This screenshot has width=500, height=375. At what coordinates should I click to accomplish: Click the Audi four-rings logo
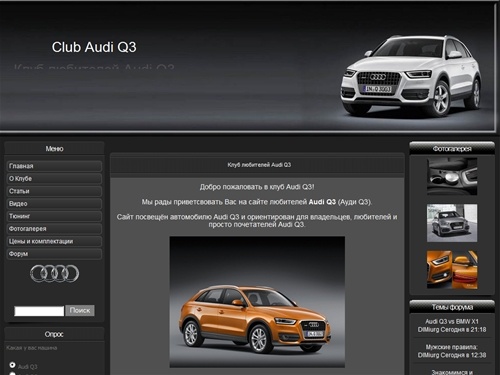(54, 274)
